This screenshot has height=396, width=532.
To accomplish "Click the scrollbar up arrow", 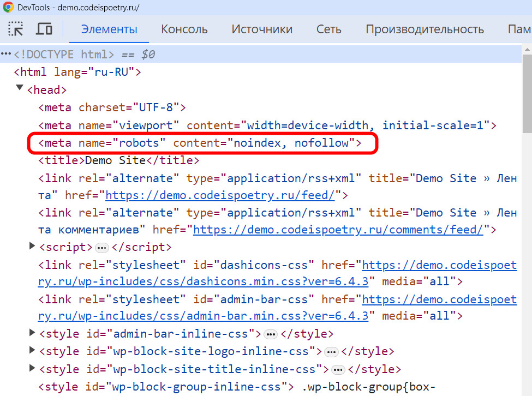I will pos(527,50).
